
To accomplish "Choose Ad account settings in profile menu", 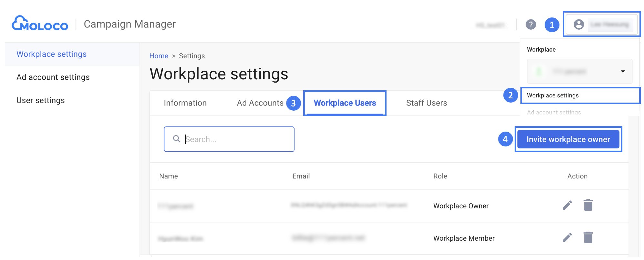I will [x=554, y=112].
